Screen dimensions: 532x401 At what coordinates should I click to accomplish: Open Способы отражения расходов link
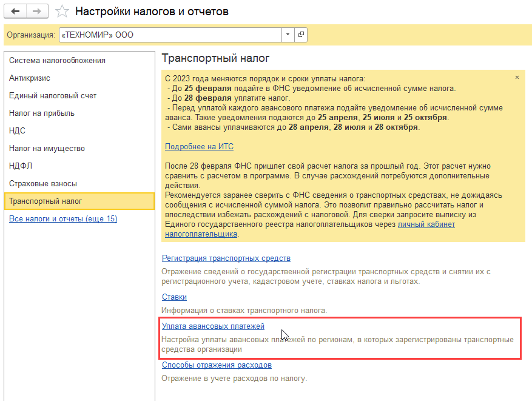tap(217, 365)
